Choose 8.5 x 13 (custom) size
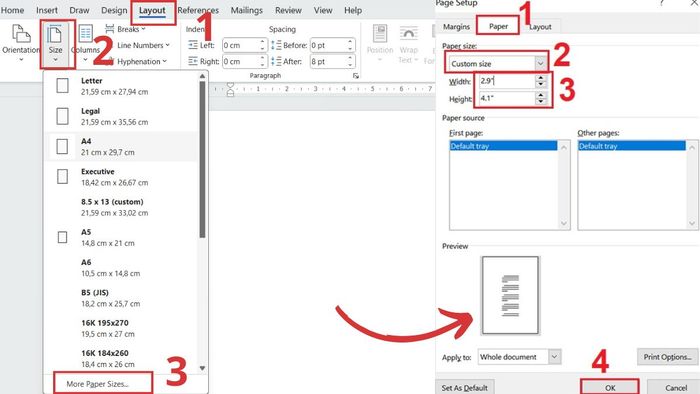 (x=121, y=207)
